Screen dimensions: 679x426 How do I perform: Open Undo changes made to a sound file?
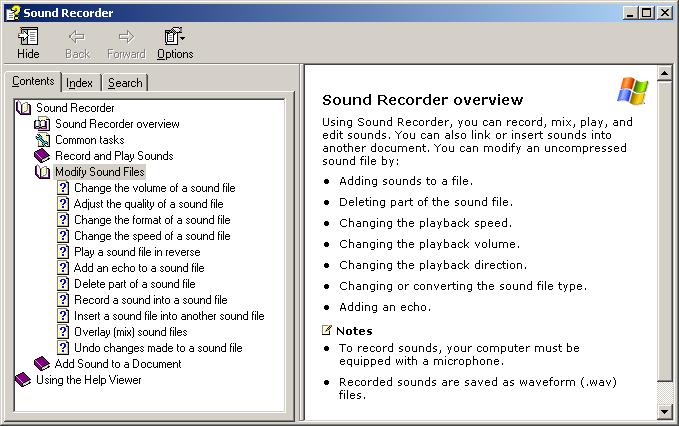pyautogui.click(x=158, y=348)
